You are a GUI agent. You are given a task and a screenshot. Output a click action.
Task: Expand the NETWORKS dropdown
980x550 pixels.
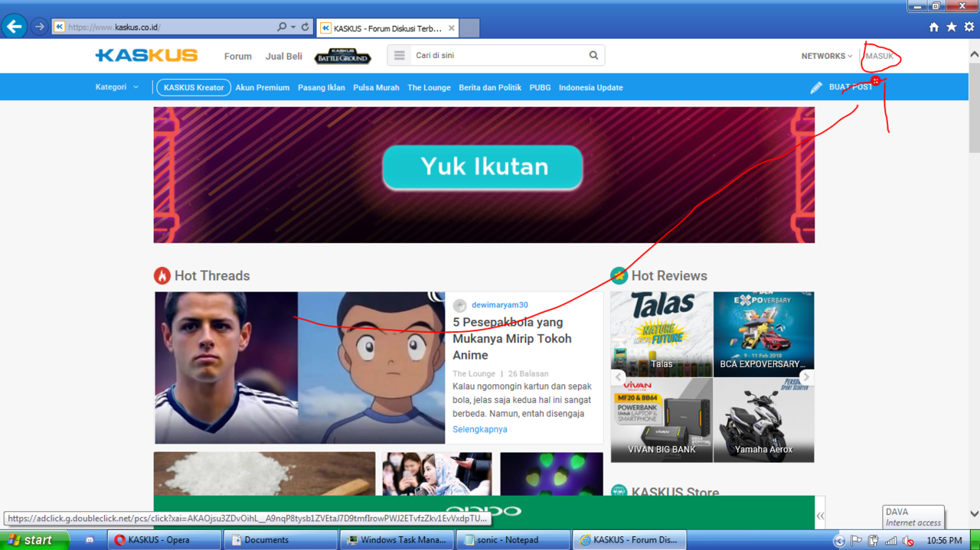827,56
